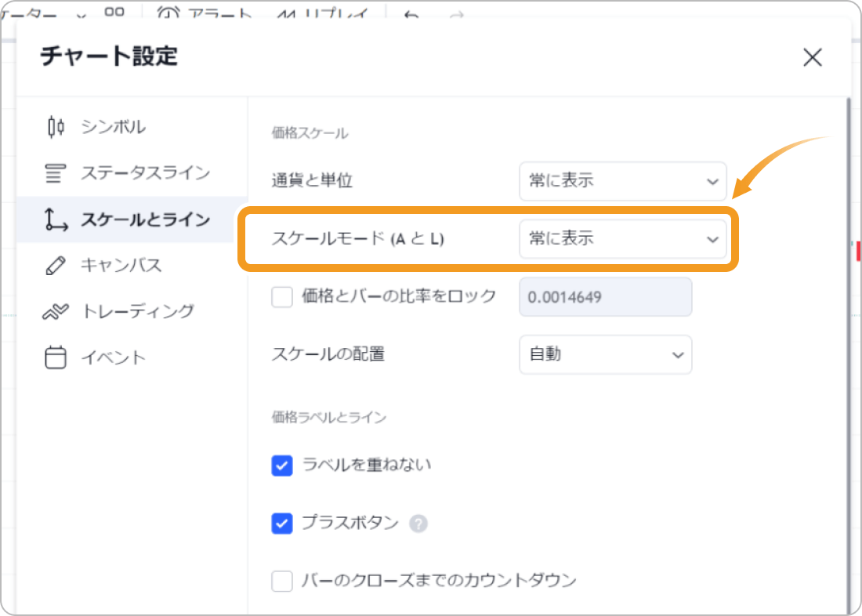
Task: Click the trading icon beside トレーディング
Action: point(55,312)
